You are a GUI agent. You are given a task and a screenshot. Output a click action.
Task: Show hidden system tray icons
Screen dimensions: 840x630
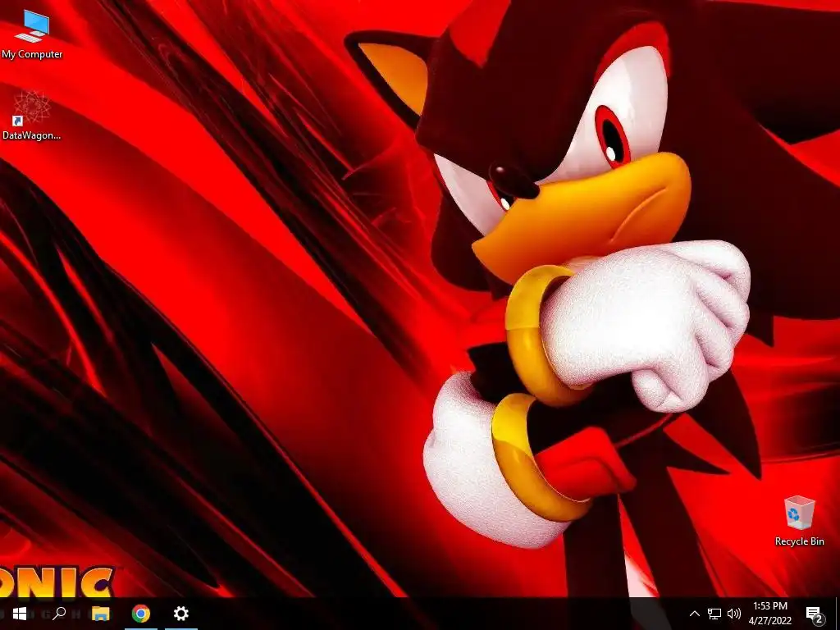pos(694,614)
